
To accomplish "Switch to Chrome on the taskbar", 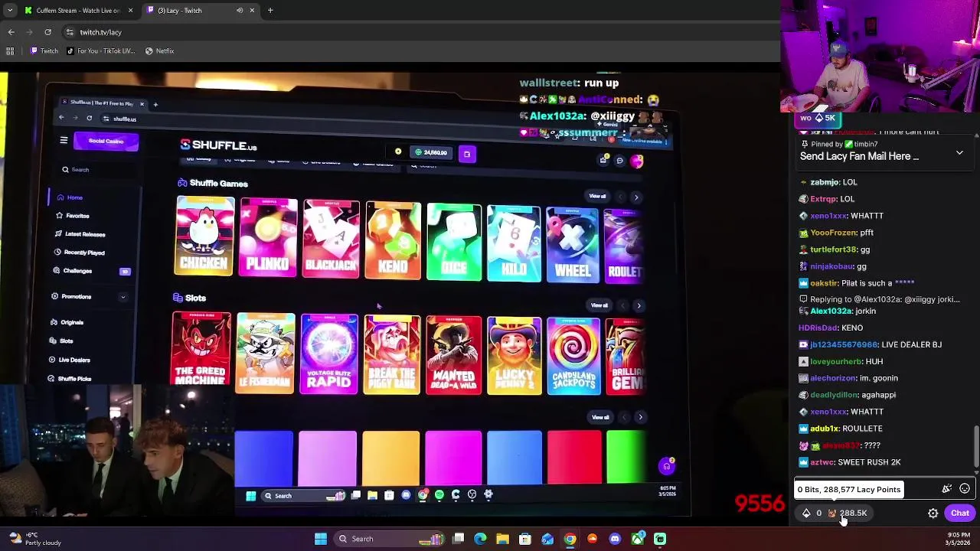I will click(570, 539).
